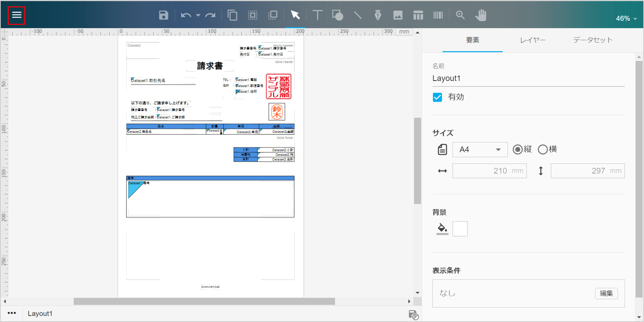Screen dimensions: 644x322
Task: Open the A4 paper size dropdown
Action: tap(480, 149)
